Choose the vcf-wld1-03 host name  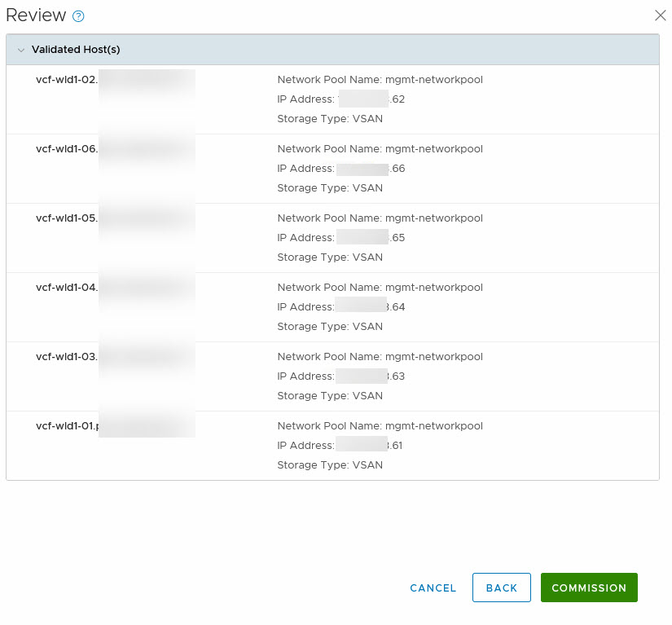click(x=67, y=357)
